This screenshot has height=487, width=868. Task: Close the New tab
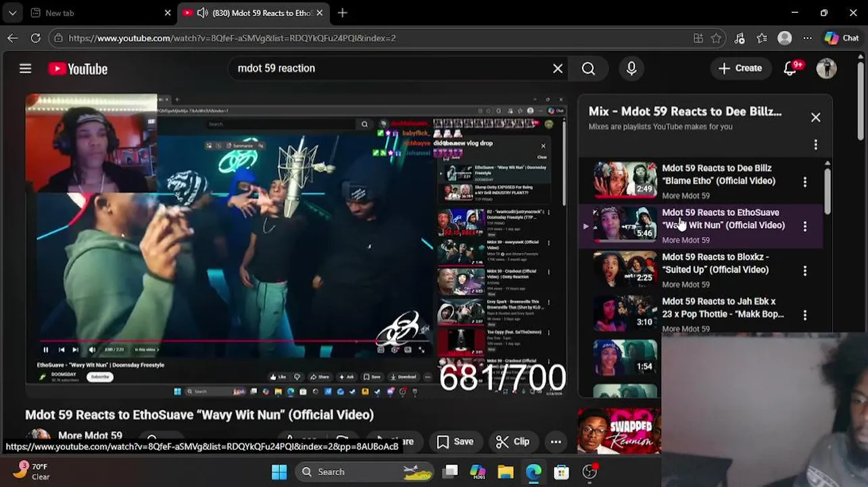click(x=168, y=13)
